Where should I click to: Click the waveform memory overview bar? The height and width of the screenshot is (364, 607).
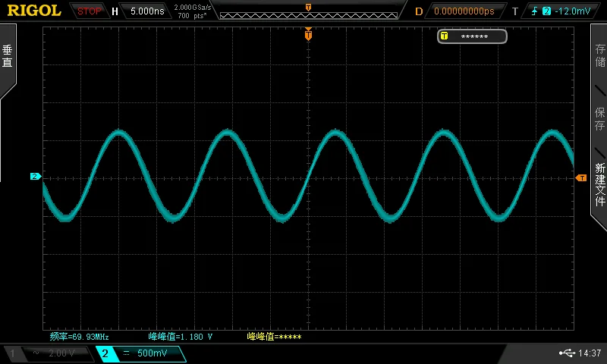click(x=309, y=15)
